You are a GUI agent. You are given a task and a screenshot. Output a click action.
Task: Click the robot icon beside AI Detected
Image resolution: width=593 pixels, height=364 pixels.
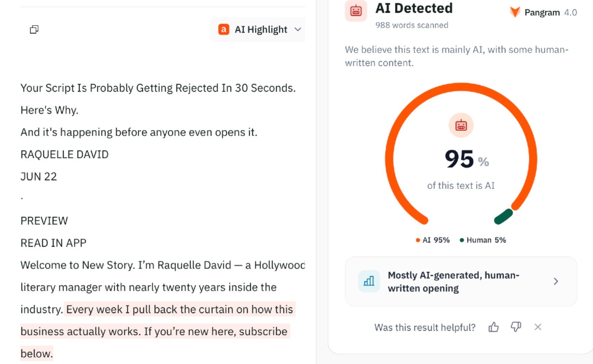[x=356, y=11]
